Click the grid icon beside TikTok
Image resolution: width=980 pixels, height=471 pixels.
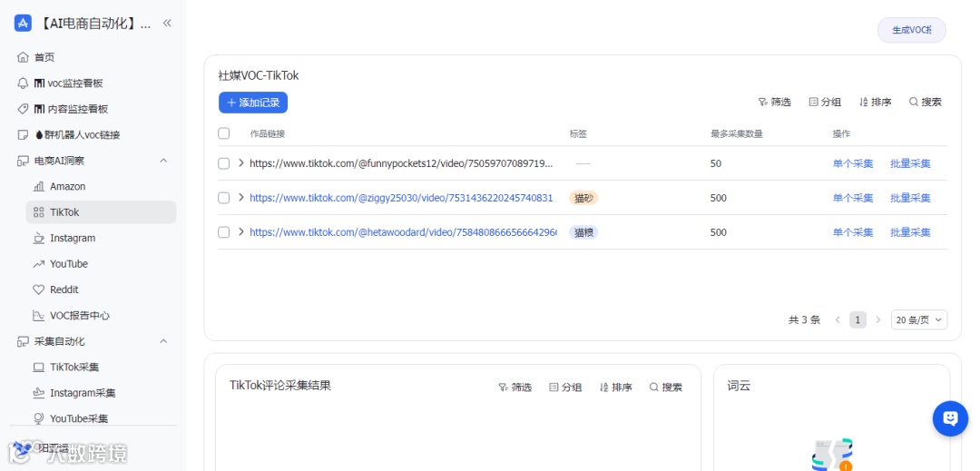tap(39, 212)
